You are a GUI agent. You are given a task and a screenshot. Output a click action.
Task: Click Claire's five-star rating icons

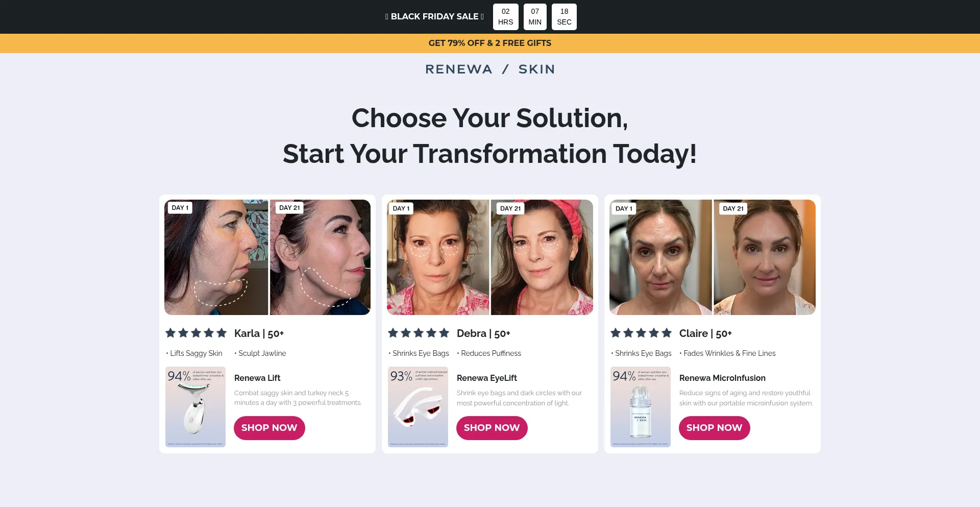[641, 333]
